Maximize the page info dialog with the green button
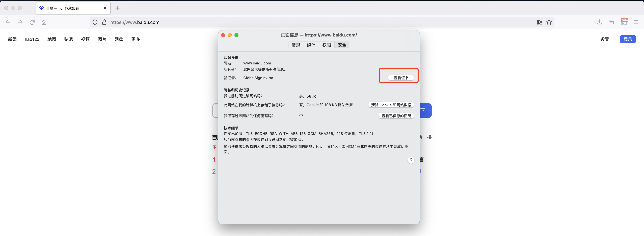The width and height of the screenshot is (644, 236). pyautogui.click(x=236, y=35)
